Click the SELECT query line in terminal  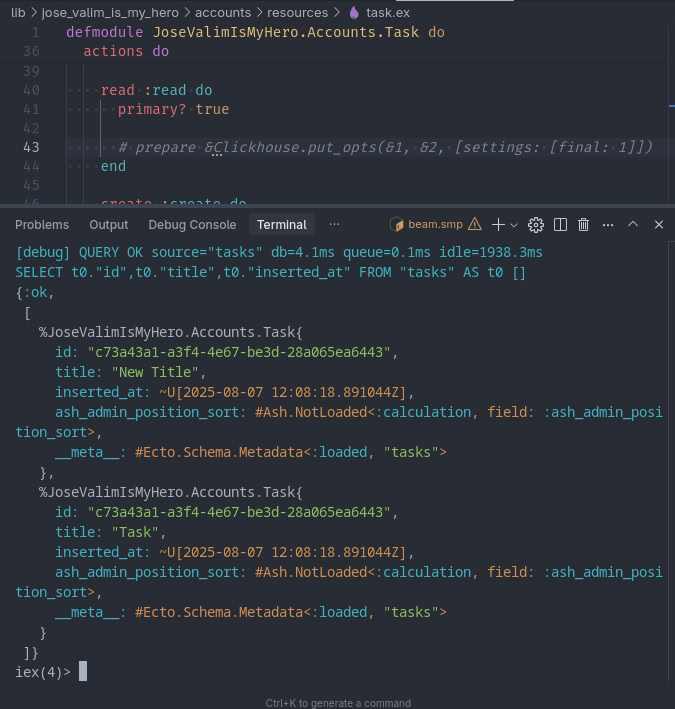[x=270, y=273]
